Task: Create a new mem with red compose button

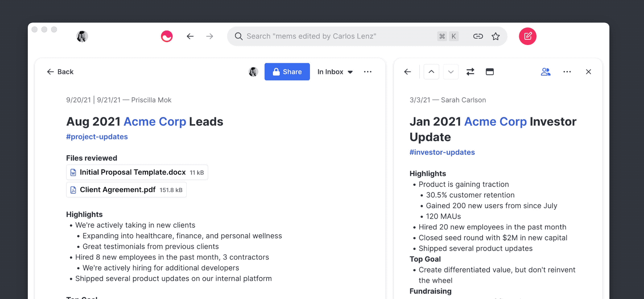Action: click(x=528, y=36)
